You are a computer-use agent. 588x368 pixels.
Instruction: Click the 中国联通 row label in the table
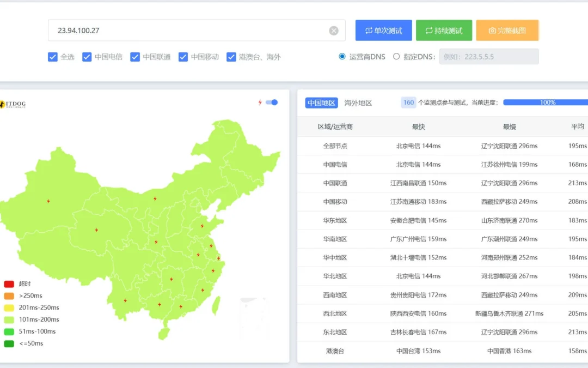tap(335, 183)
